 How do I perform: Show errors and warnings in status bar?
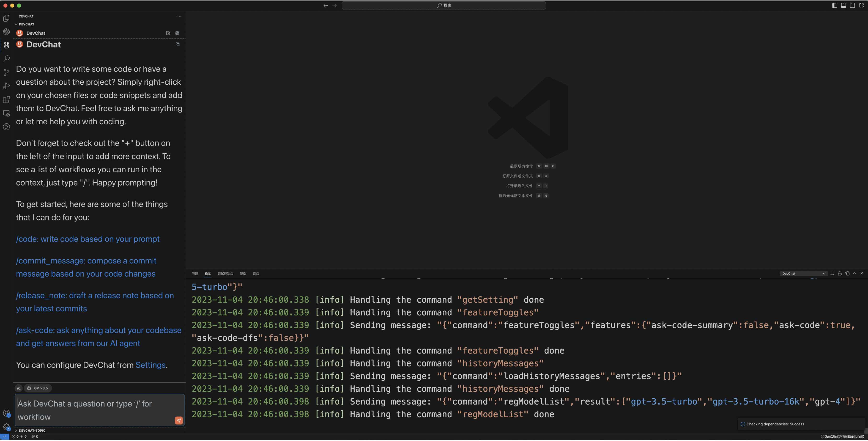tap(19, 437)
